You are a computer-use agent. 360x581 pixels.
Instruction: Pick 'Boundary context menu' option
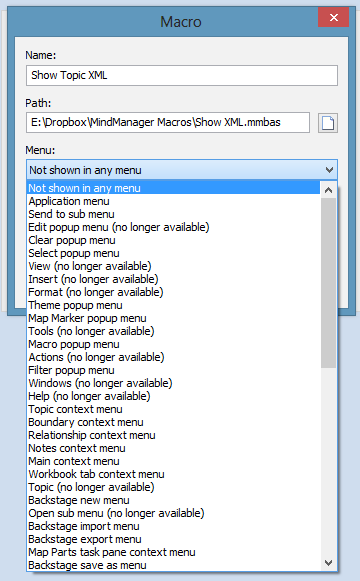click(173, 422)
